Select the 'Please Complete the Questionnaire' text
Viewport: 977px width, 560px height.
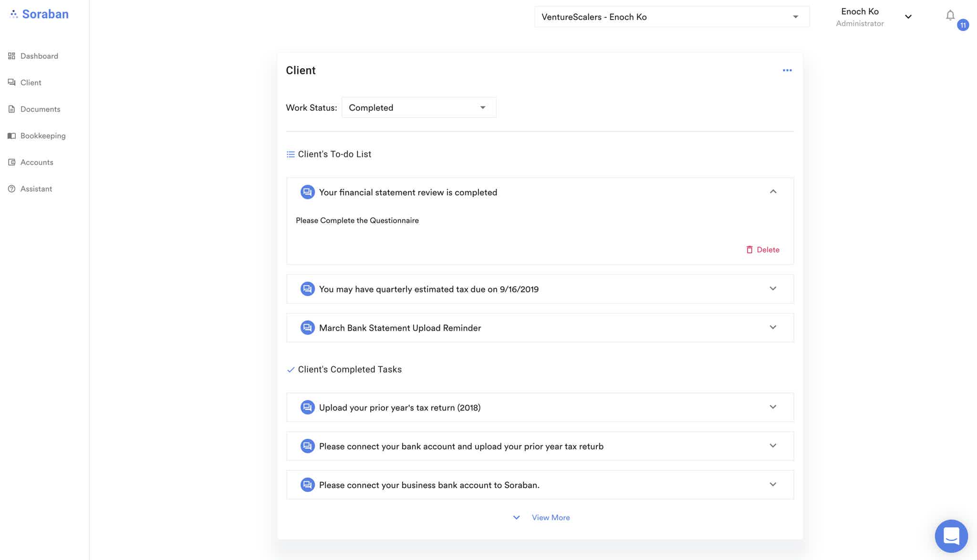coord(357,220)
